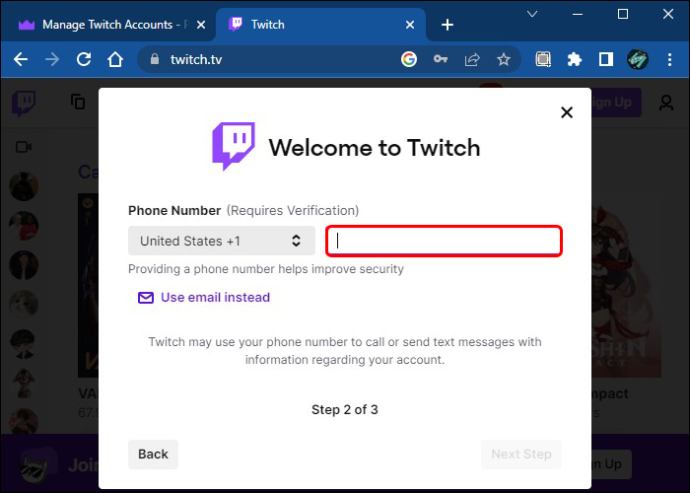Toggle the browser side panel
Image resolution: width=690 pixels, height=493 pixels.
point(606,59)
